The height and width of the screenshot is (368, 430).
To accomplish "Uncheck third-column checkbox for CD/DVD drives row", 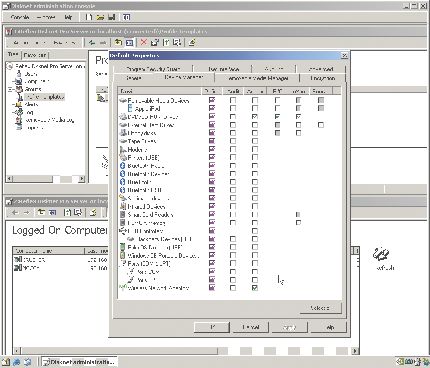I will pyautogui.click(x=255, y=117).
